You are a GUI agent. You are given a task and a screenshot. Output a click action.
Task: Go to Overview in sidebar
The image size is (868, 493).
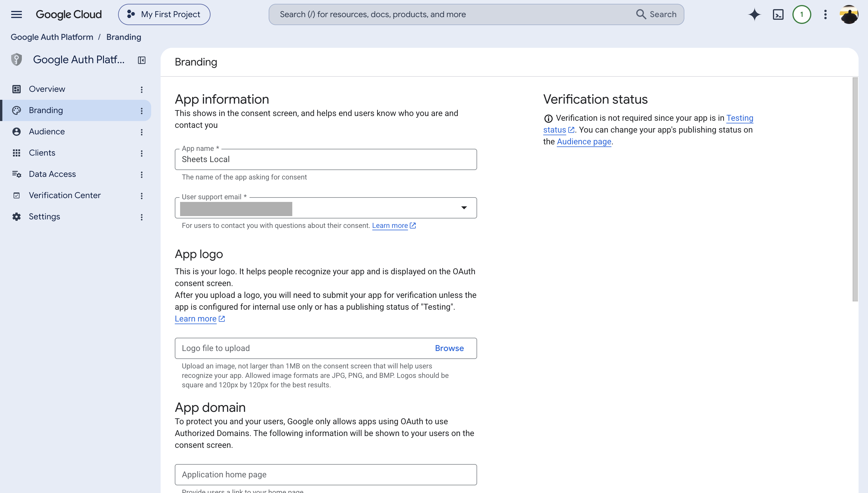tap(75, 89)
